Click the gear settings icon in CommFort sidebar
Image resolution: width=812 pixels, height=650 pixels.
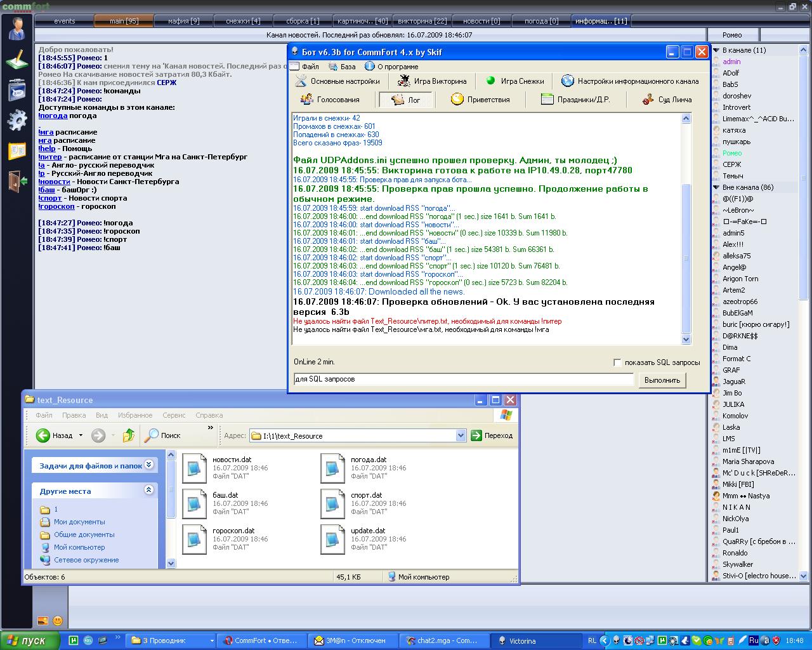[16, 119]
